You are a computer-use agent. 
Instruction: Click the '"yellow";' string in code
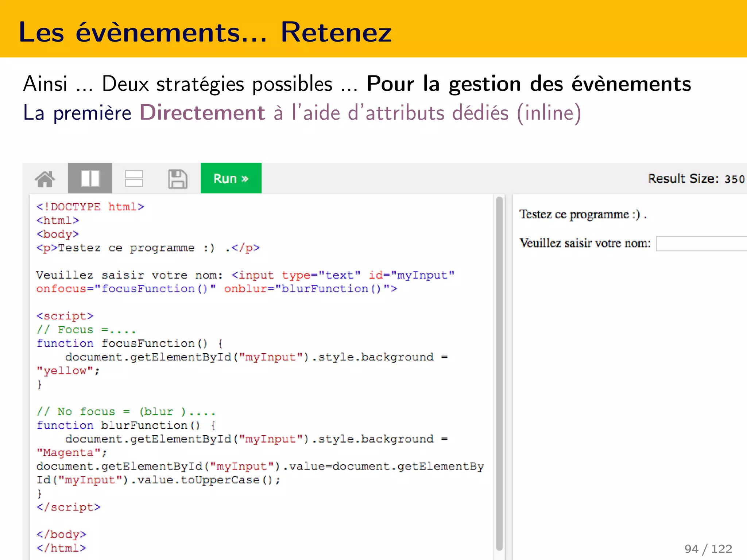pos(68,371)
